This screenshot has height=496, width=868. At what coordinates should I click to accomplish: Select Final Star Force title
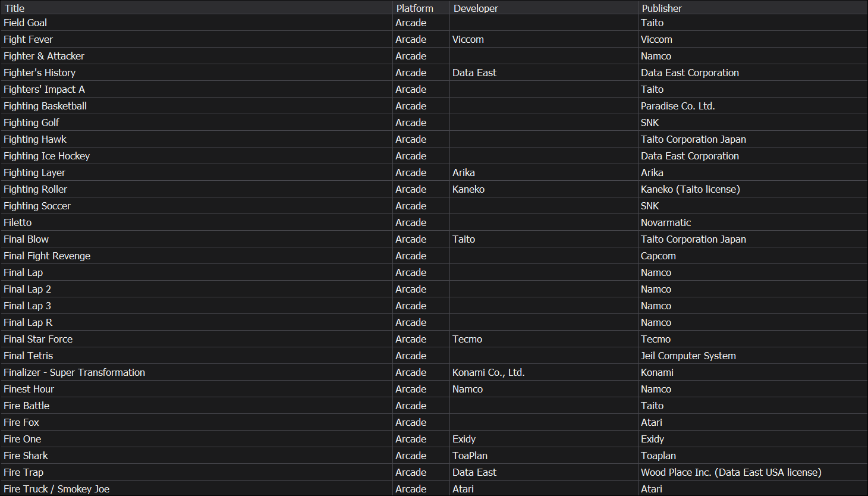(38, 339)
